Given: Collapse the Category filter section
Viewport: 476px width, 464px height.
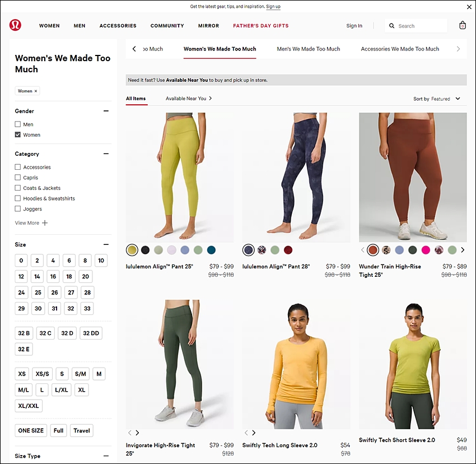Looking at the screenshot, I should click(106, 154).
